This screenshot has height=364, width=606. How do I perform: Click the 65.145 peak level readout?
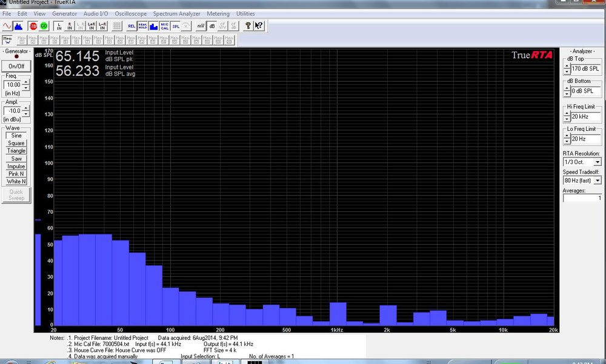[x=78, y=56]
